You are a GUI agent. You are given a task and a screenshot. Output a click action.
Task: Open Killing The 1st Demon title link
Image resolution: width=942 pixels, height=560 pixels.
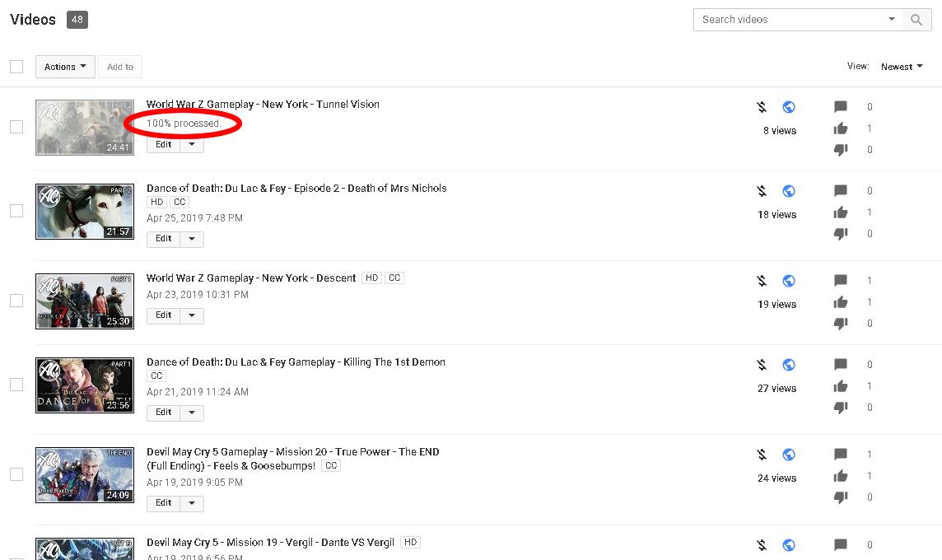point(296,362)
